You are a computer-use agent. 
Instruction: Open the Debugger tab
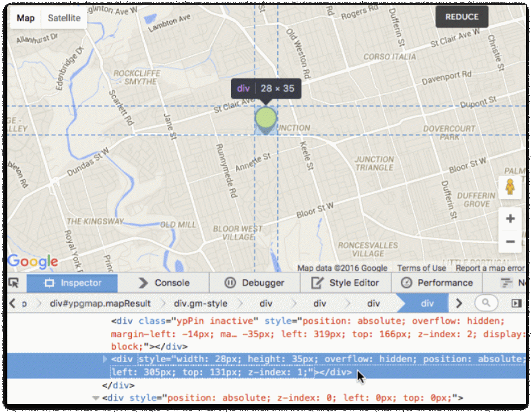(x=255, y=283)
